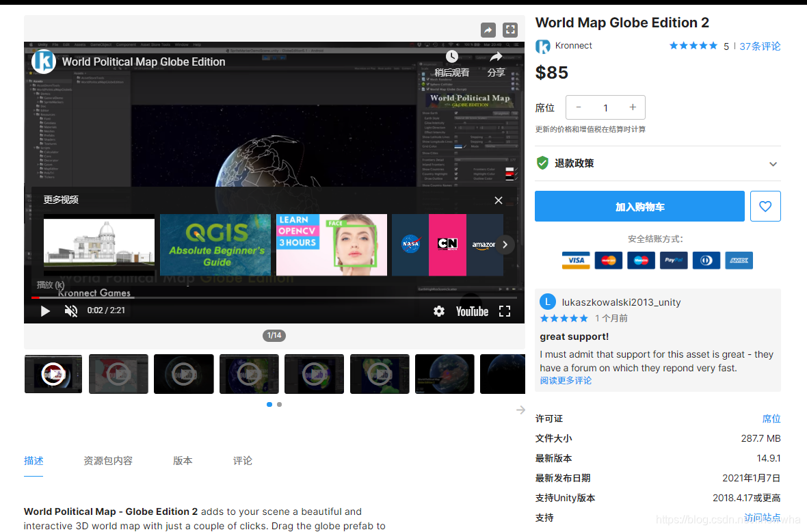Select the fifth gallery video thumbnail
This screenshot has width=807, height=532.
point(314,374)
